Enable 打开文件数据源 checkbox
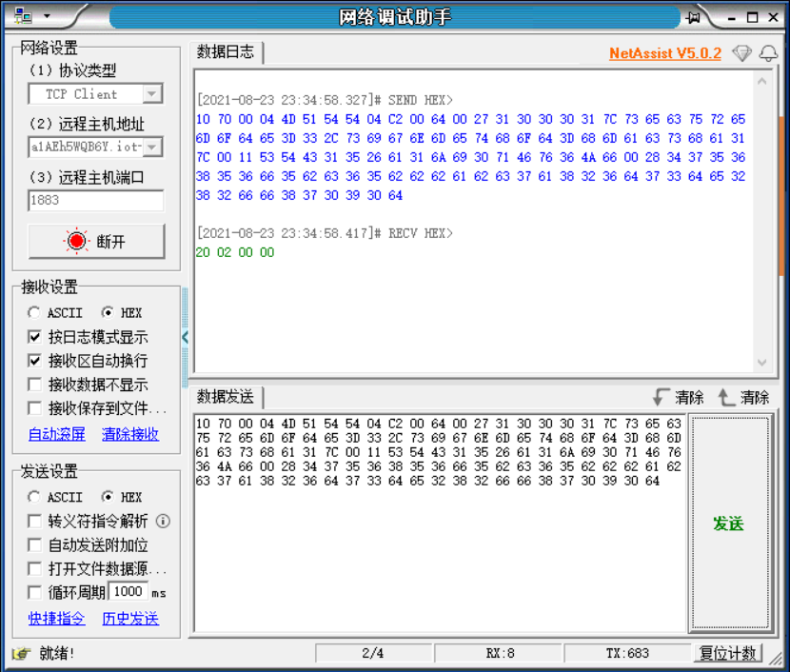Screen dimensions: 790x672 coord(34,569)
